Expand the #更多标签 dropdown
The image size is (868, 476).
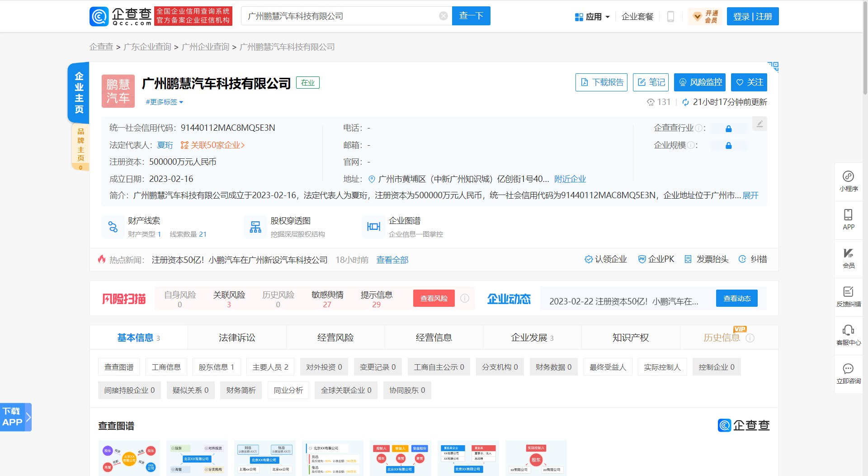click(x=165, y=102)
